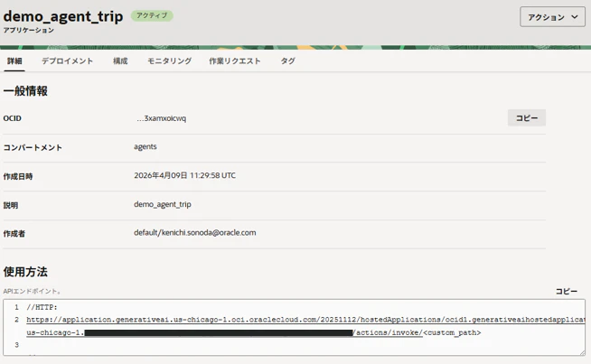Click the 作成日時 field label
The height and width of the screenshot is (364, 591).
click(18, 176)
